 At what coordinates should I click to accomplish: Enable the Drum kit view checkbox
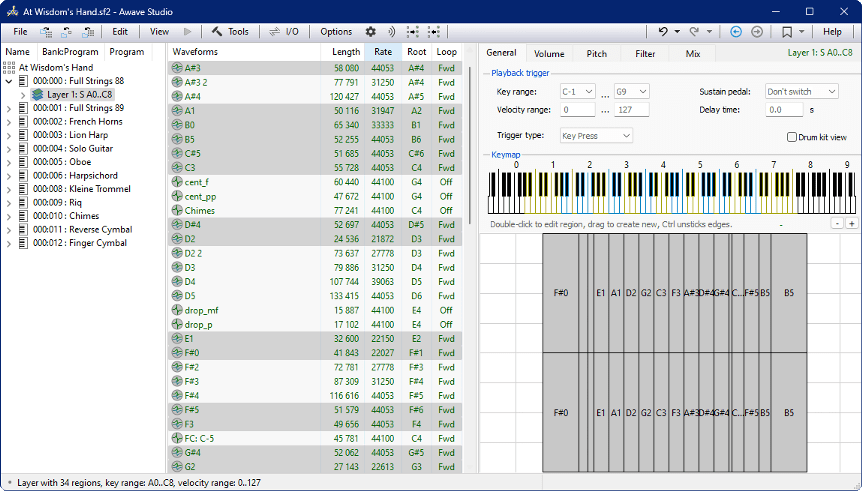[x=792, y=137]
